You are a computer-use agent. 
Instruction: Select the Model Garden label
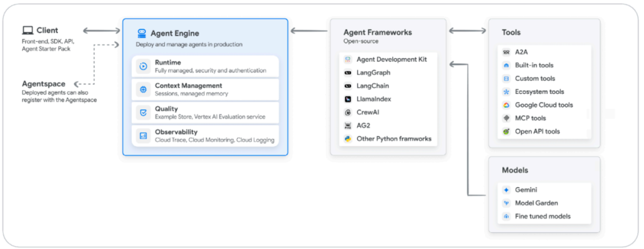[537, 203]
